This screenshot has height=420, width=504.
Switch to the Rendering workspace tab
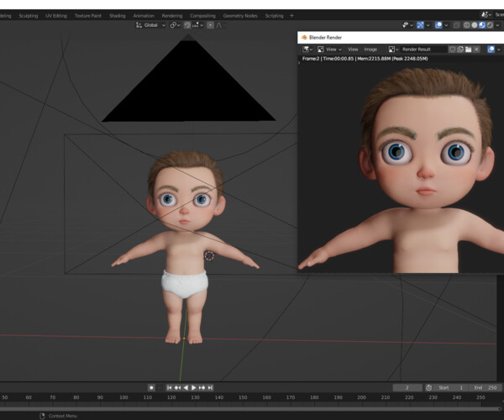[172, 16]
